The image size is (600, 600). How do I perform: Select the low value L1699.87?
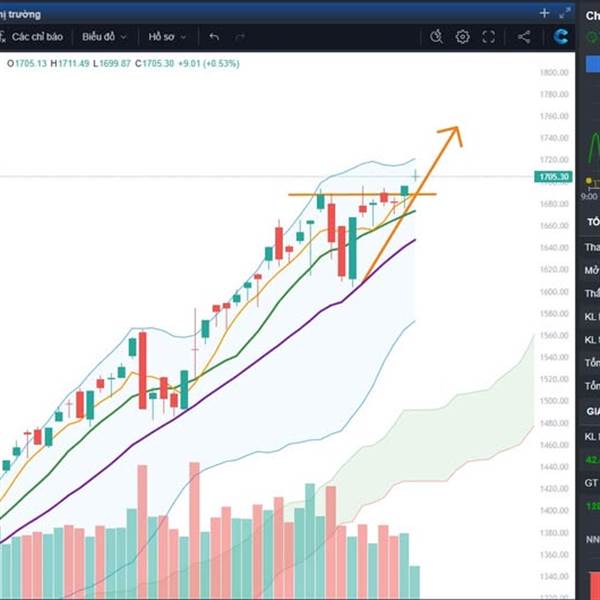point(112,64)
